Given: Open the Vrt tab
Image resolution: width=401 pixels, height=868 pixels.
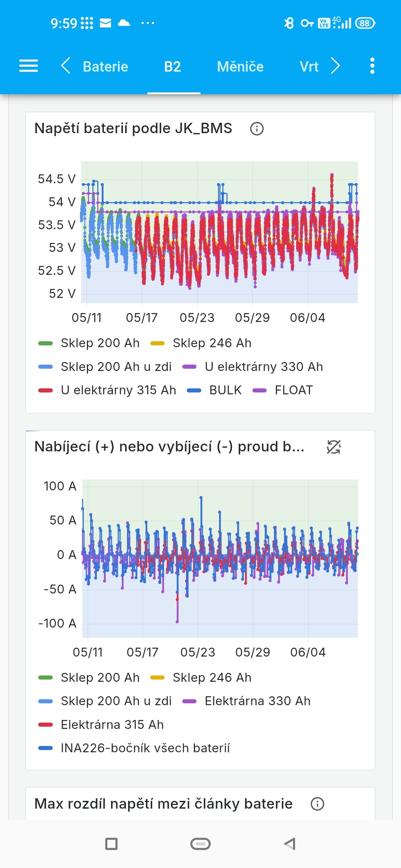Looking at the screenshot, I should click(309, 67).
